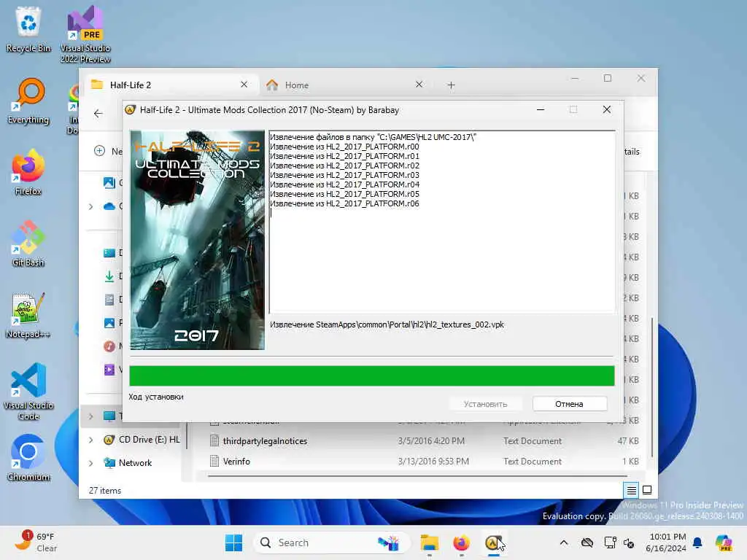
Task: Switch Explorer to details view
Action: (631, 490)
